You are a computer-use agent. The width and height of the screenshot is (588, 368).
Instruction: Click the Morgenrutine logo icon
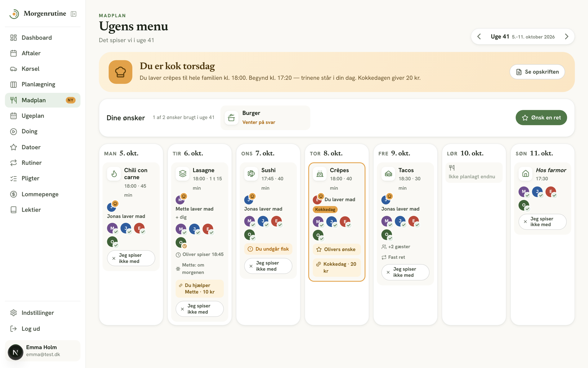14,14
